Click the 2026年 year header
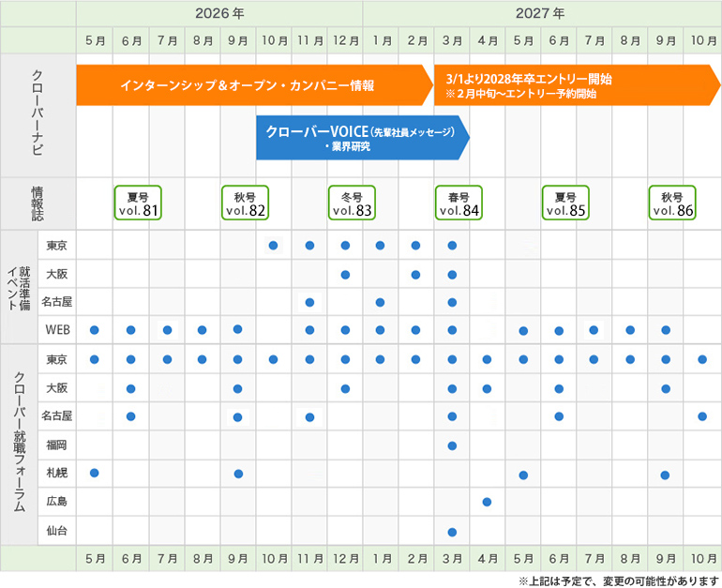Image resolution: width=722 pixels, height=588 pixels. coord(219,14)
